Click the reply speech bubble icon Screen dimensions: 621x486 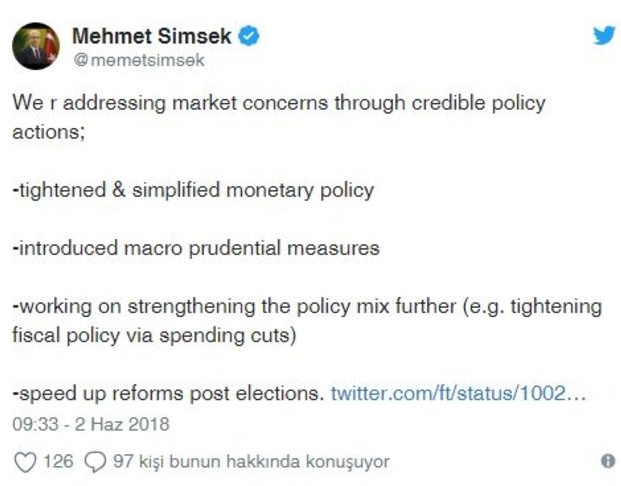[95, 462]
